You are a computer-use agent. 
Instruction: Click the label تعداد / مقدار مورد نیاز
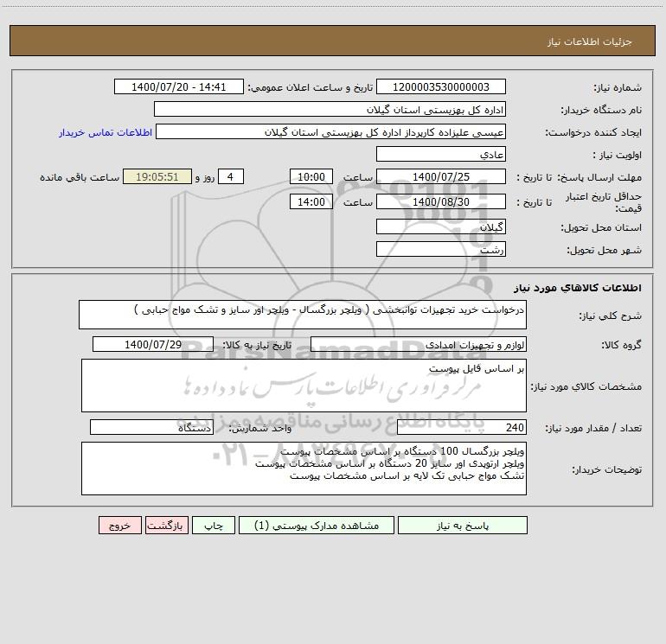[593, 429]
